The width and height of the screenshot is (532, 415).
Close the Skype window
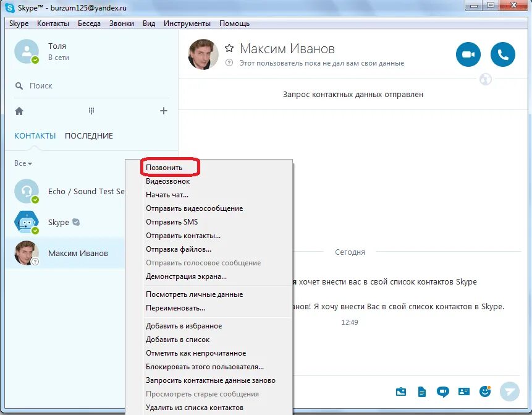pyautogui.click(x=513, y=6)
